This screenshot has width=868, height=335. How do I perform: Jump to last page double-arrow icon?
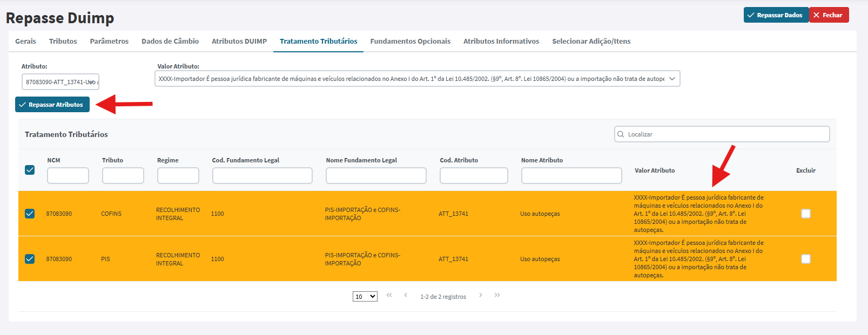pyautogui.click(x=497, y=295)
